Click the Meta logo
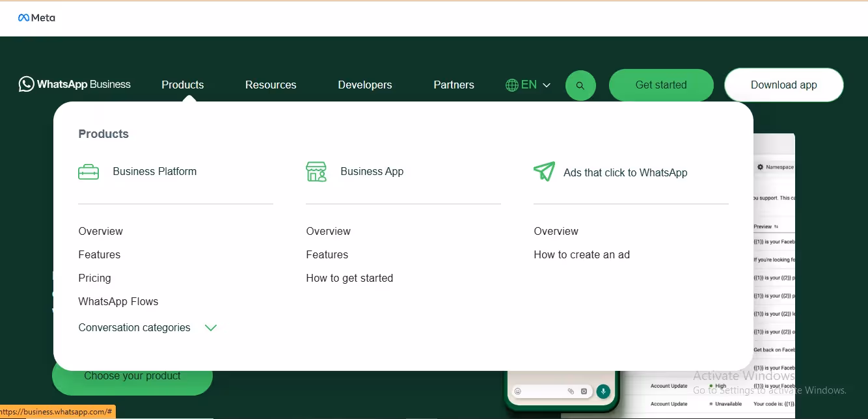This screenshot has width=868, height=419. click(36, 18)
